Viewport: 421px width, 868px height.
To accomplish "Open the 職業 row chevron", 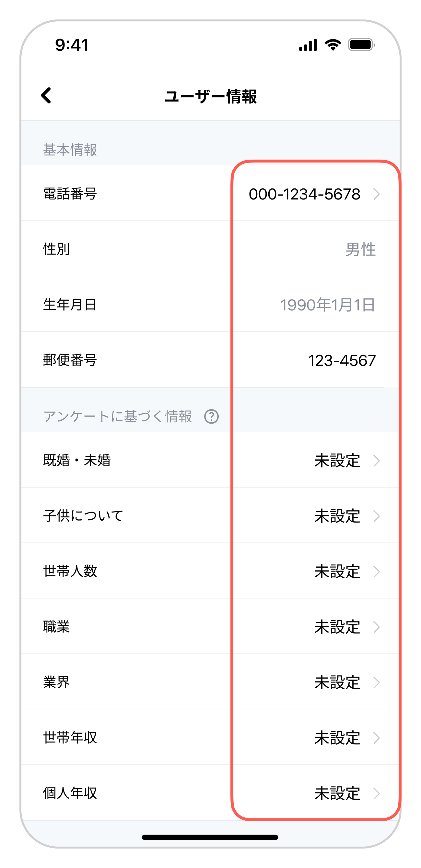I will click(x=377, y=627).
